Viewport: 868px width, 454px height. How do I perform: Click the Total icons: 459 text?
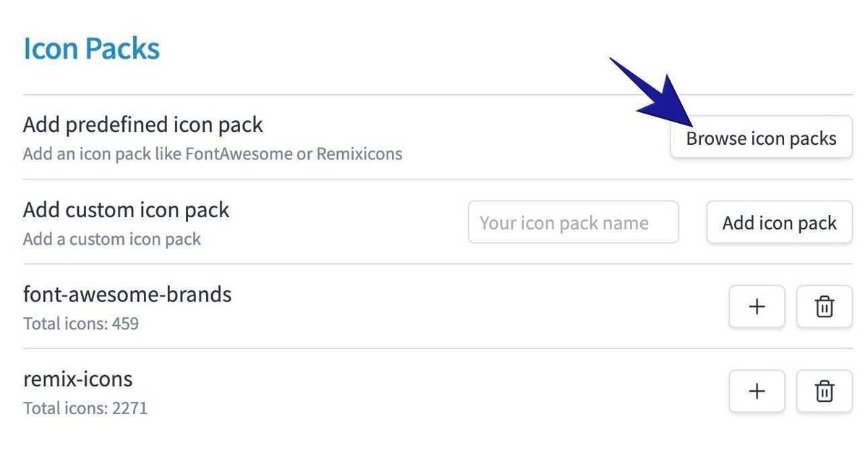pos(80,323)
